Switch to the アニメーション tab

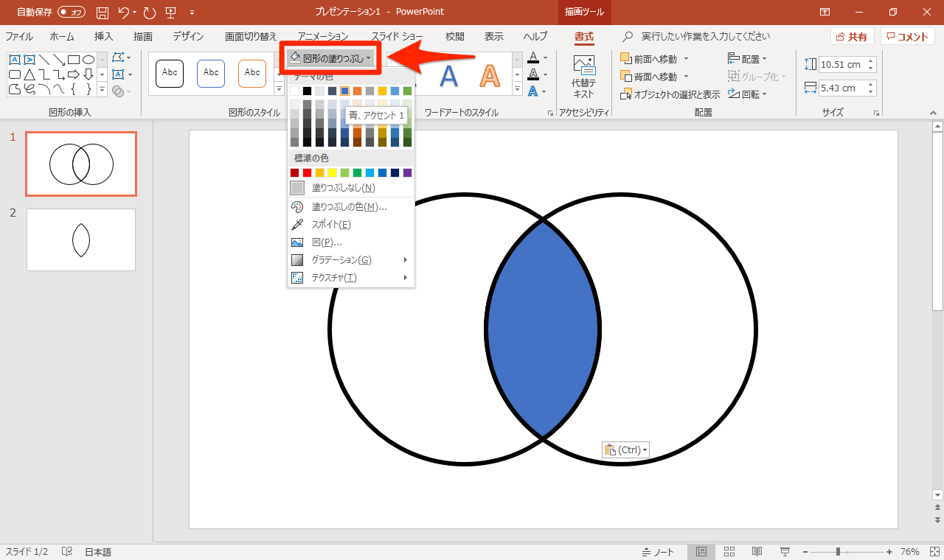[x=323, y=36]
